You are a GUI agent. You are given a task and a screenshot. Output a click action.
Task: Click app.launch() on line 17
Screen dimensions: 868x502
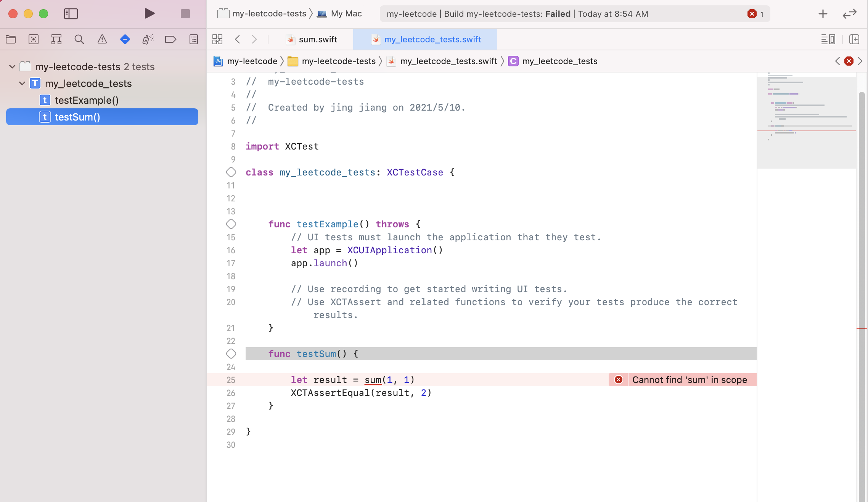[x=325, y=263]
